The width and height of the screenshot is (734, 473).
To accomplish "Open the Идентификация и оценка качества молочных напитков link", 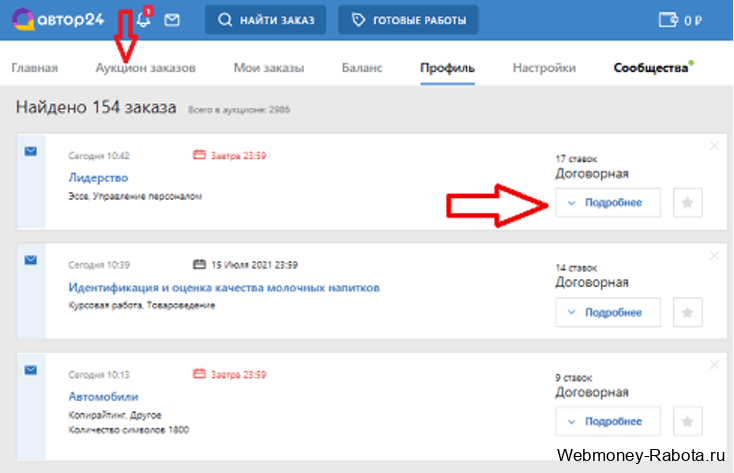I will point(224,287).
